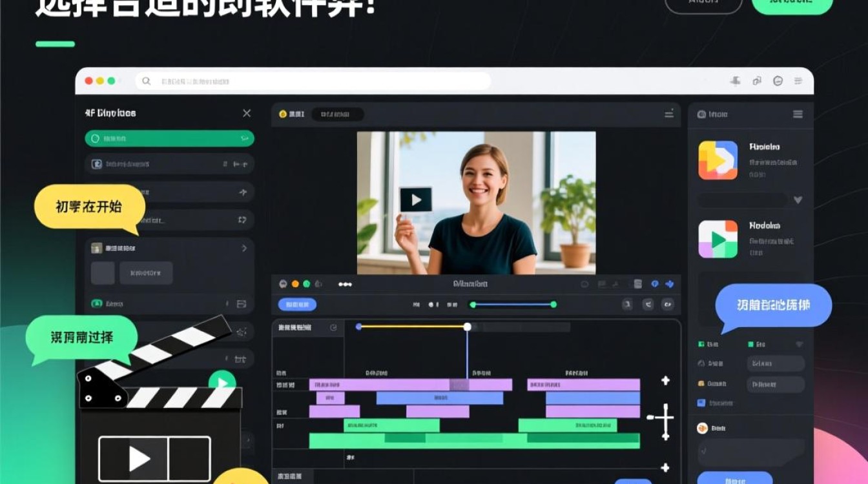868x484 pixels.
Task: Click the yellow coin icon above the video preview
Action: (x=282, y=114)
